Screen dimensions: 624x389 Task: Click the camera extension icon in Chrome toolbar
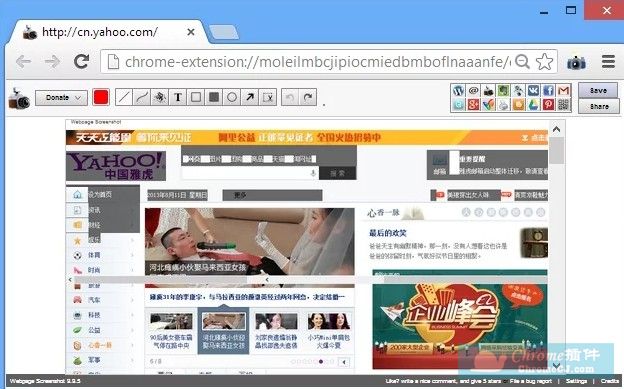click(x=576, y=62)
